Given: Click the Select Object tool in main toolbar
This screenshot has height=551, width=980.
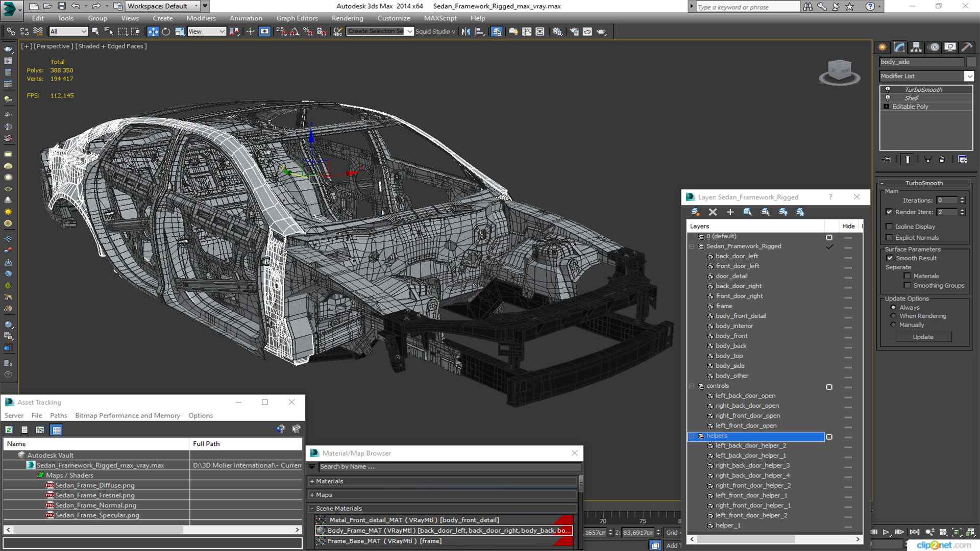Looking at the screenshot, I should click(95, 32).
